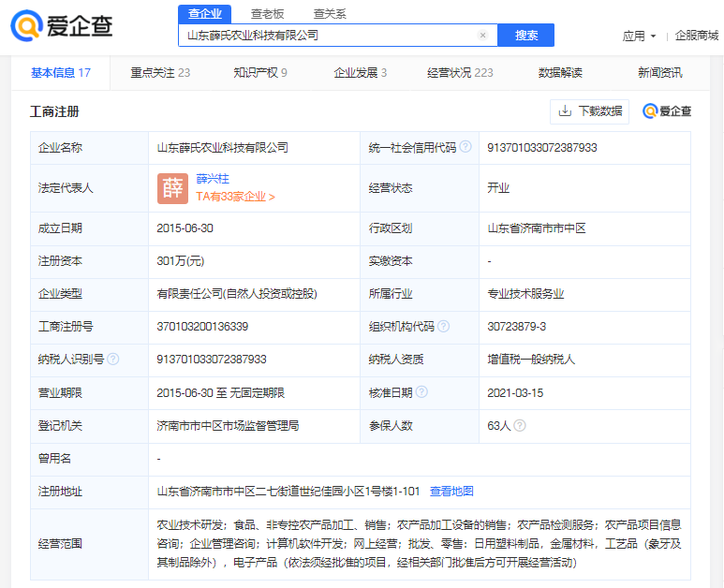This screenshot has width=724, height=588.
Task: Open the 重点关注 tab
Action: pyautogui.click(x=160, y=73)
